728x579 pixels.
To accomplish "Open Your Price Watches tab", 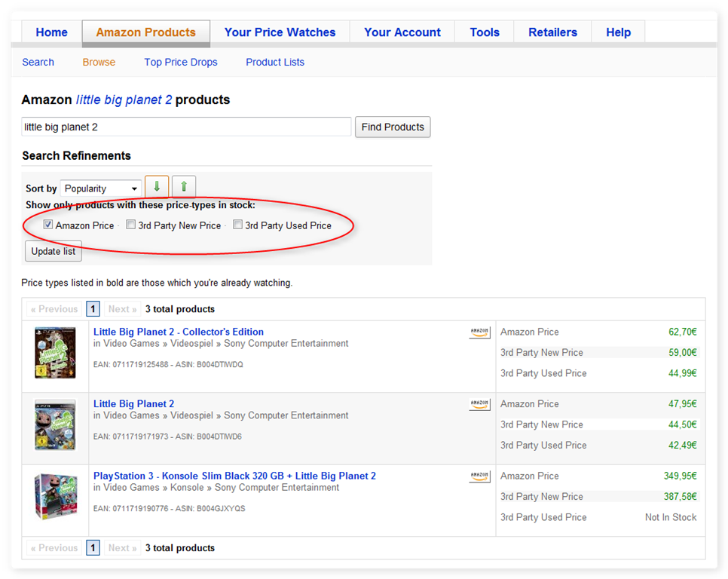I will pos(280,32).
